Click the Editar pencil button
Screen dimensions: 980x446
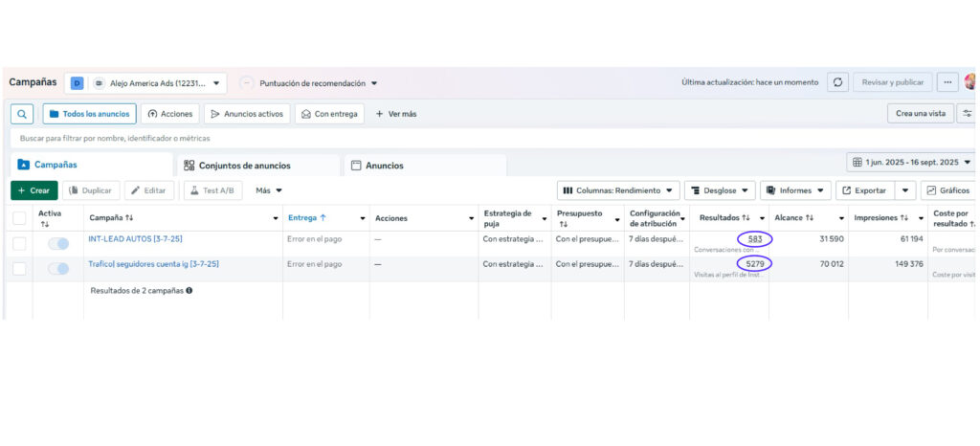[x=148, y=190]
